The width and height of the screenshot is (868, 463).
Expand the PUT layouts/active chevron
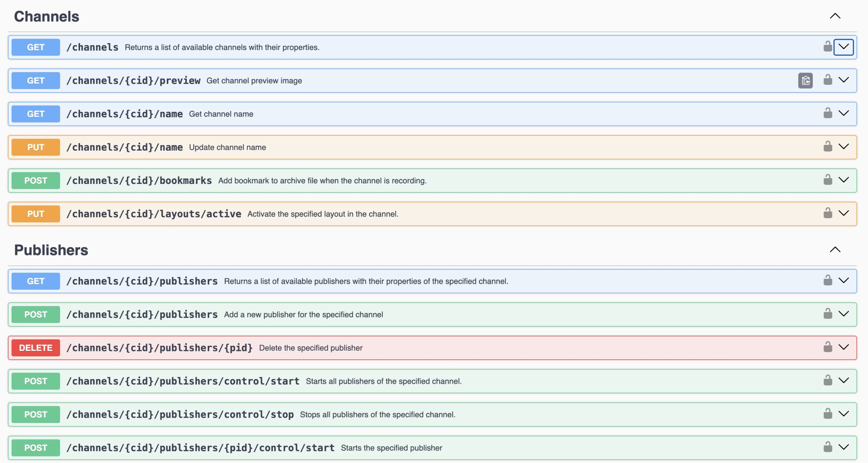point(844,213)
